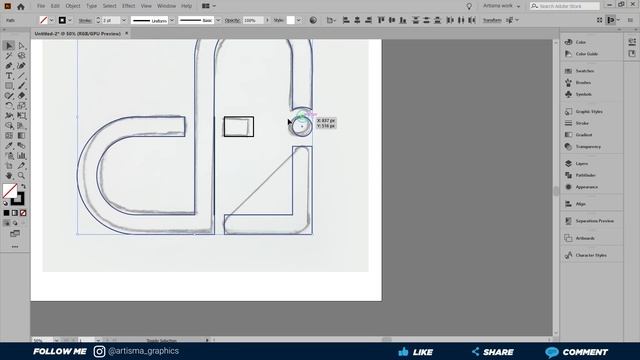Screen dimensions: 640x360
Task: Select the Column Graph tool
Action: [21, 156]
